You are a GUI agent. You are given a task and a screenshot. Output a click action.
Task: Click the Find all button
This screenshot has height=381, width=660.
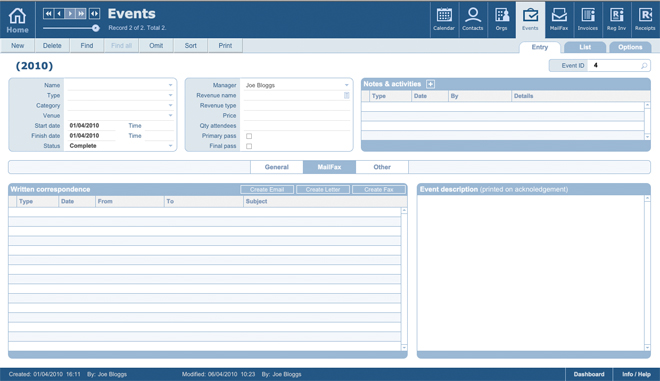121,45
